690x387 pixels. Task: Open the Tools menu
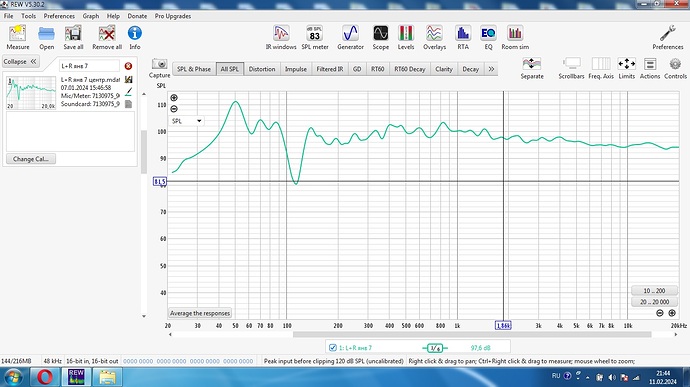click(29, 16)
